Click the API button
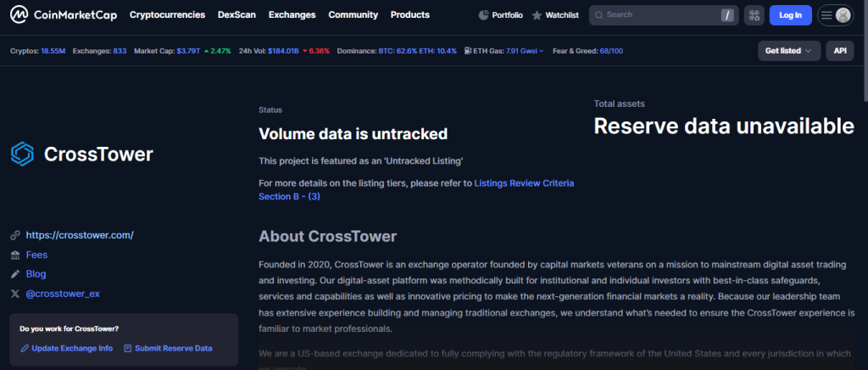 point(839,51)
